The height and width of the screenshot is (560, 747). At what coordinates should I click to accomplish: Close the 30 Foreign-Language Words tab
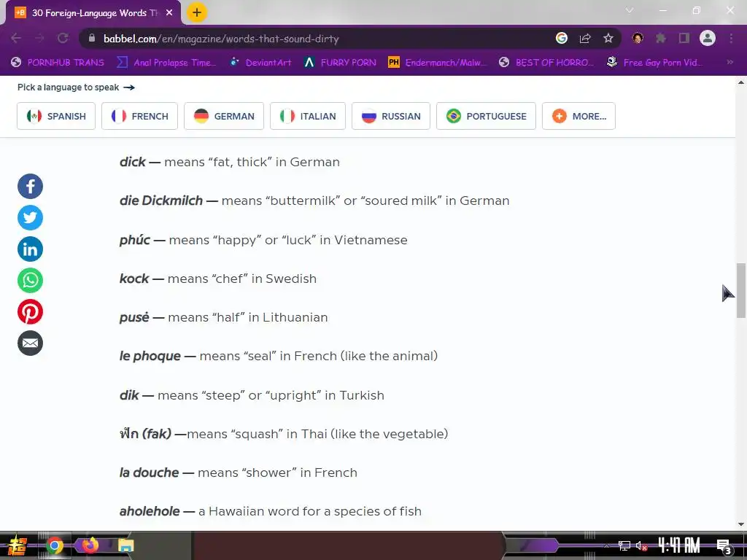click(x=169, y=13)
